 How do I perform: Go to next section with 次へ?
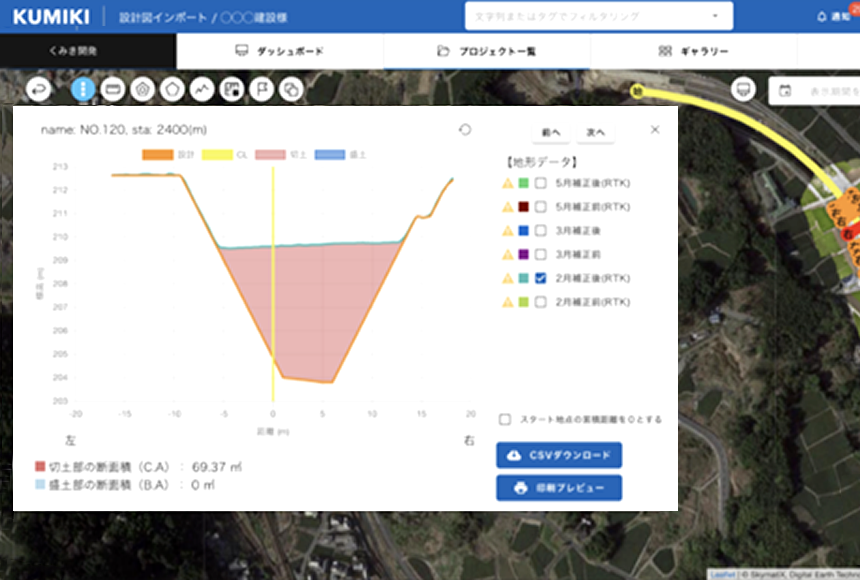click(596, 132)
